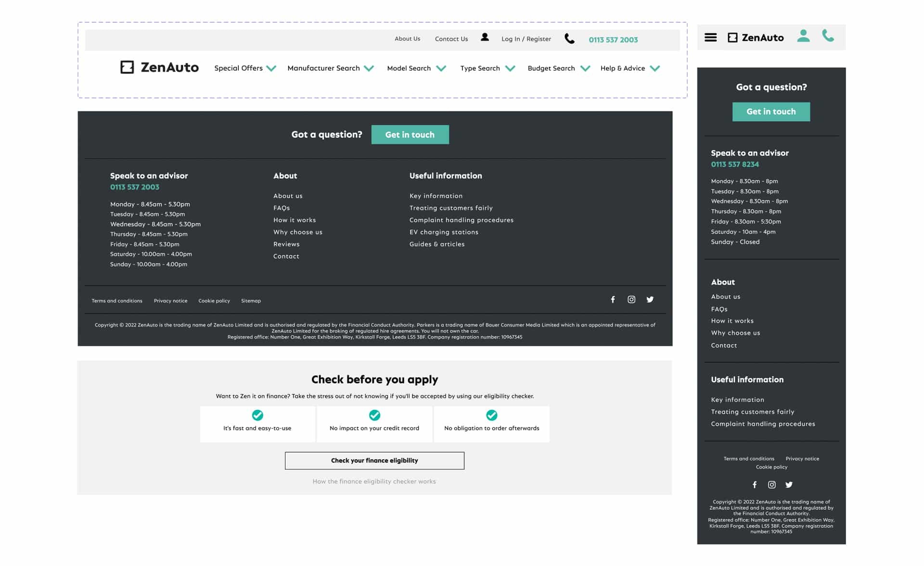The height and width of the screenshot is (566, 924).
Task: Open the Special Offers menu label
Action: point(238,68)
